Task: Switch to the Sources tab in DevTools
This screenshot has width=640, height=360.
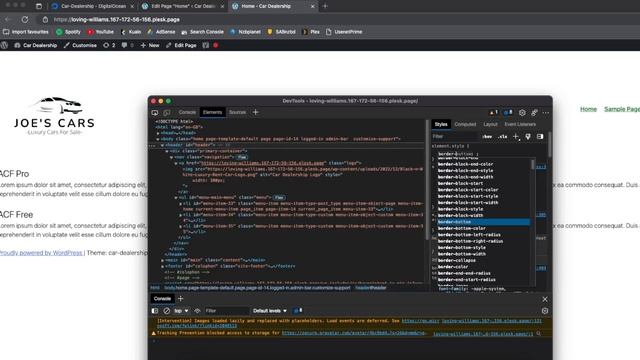Action: [237, 112]
